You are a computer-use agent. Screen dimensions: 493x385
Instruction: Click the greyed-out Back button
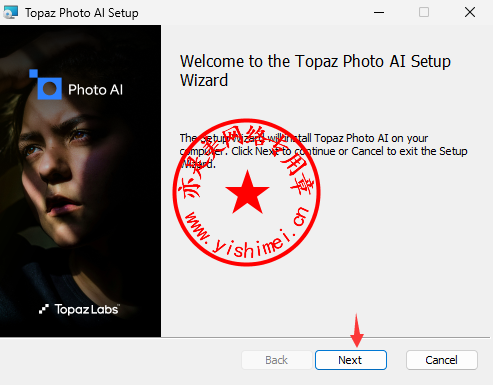277,360
